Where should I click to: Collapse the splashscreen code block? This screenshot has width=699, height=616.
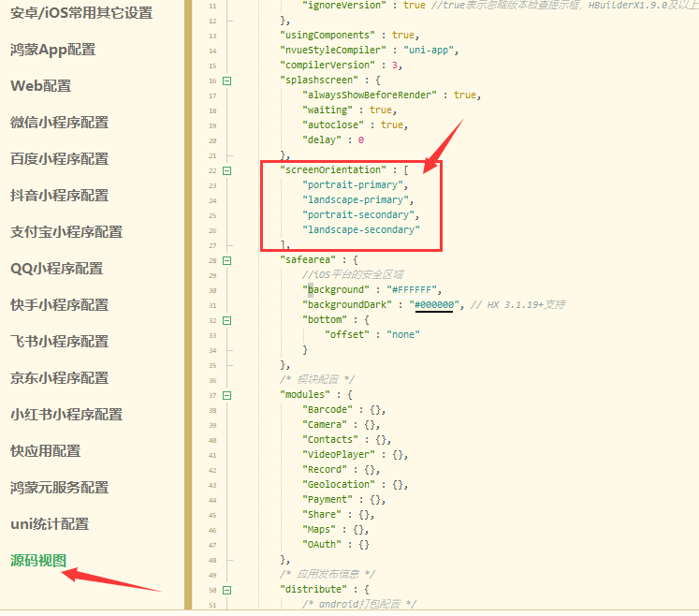tap(226, 81)
